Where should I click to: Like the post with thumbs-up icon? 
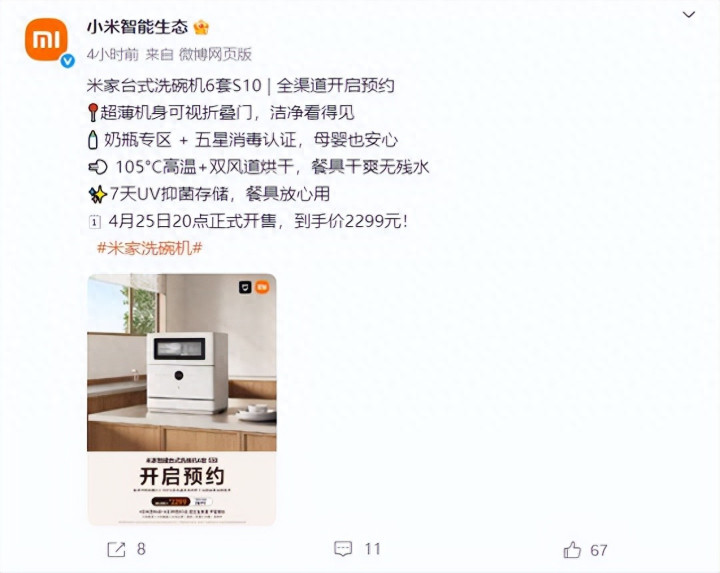(572, 550)
